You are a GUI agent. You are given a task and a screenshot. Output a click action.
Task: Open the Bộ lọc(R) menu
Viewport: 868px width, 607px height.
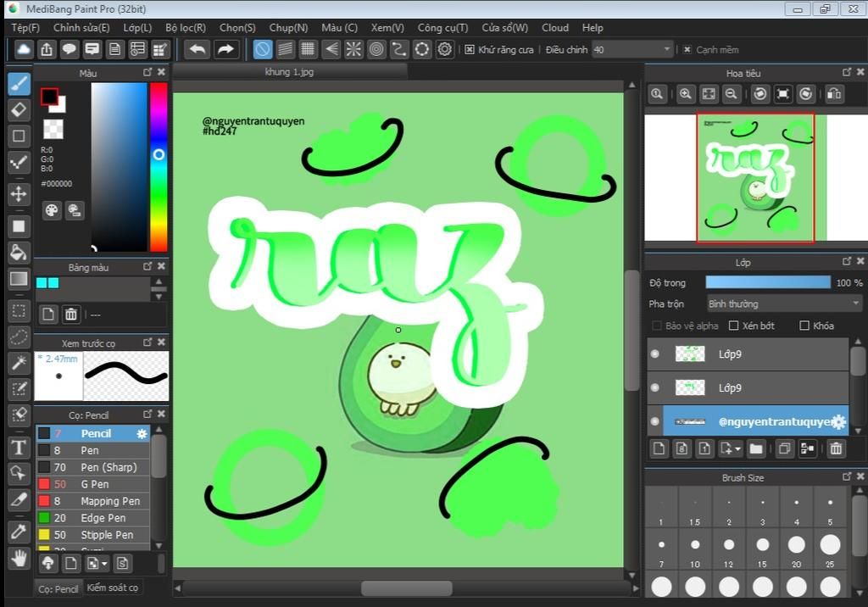[x=186, y=28]
